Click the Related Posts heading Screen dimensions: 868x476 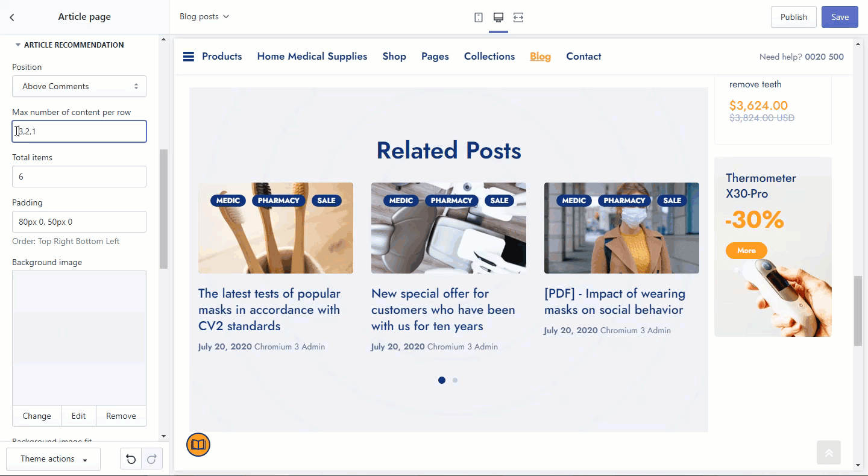(x=448, y=151)
